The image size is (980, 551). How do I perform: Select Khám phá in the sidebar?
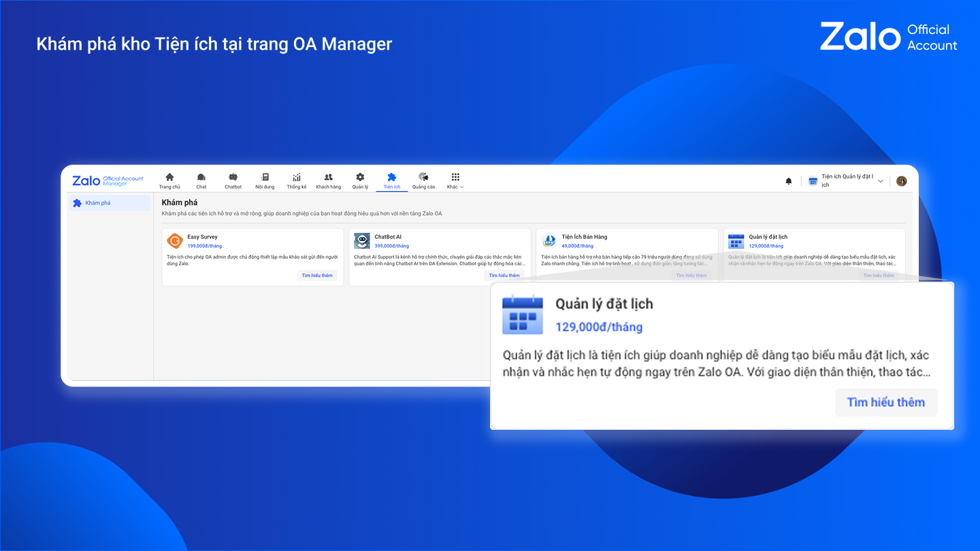point(110,203)
